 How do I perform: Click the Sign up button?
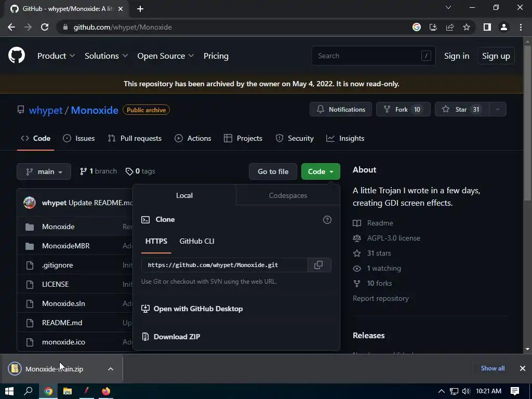tap(496, 56)
